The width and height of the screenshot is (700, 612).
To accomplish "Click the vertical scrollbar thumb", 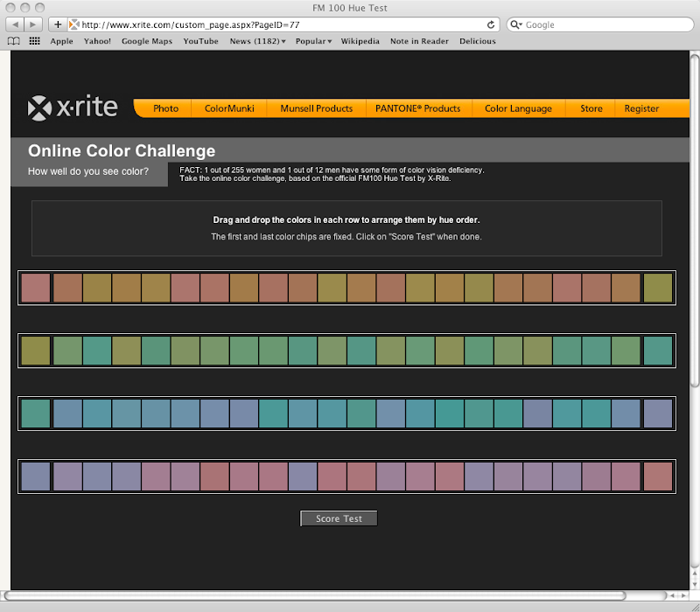I will [x=695, y=221].
